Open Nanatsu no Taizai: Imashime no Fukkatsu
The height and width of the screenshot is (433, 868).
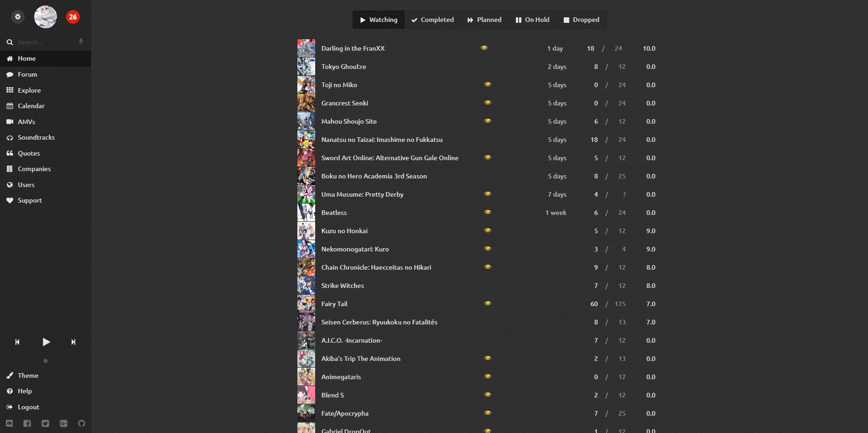[x=382, y=140]
